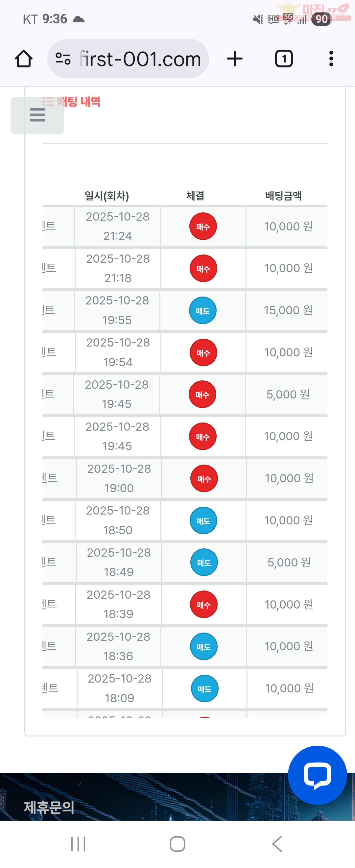Image resolution: width=355 pixels, height=868 pixels.
Task: Click the 체결 column header
Action: pos(195,196)
